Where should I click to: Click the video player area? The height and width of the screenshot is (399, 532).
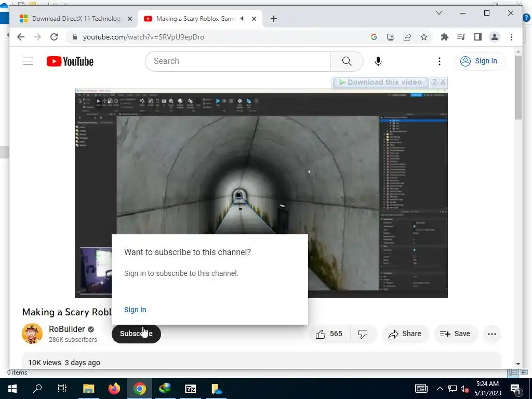click(x=261, y=193)
